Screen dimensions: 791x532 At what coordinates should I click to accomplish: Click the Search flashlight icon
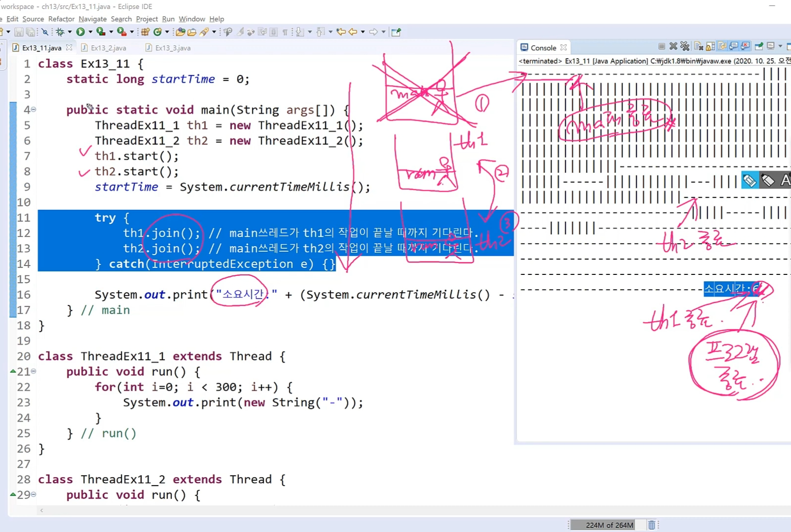[204, 32]
